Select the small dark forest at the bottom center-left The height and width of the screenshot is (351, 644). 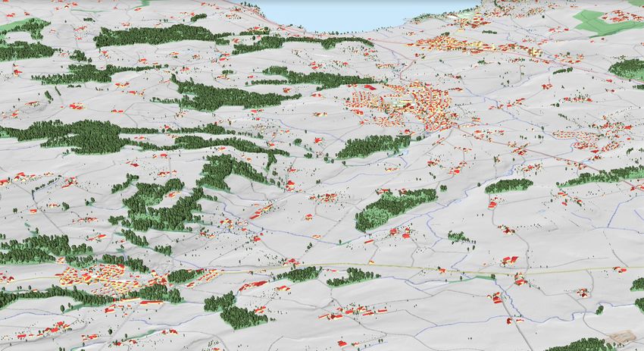coord(244,314)
